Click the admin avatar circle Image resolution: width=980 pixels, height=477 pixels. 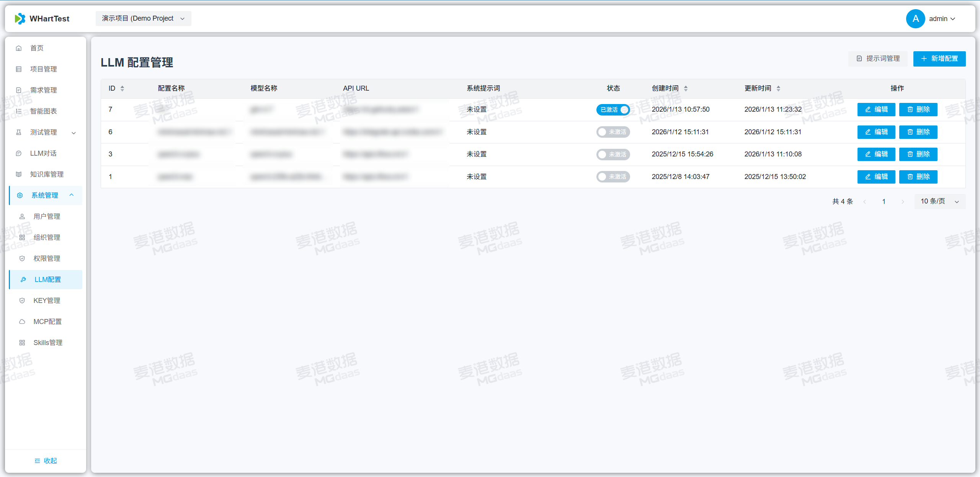click(x=915, y=19)
